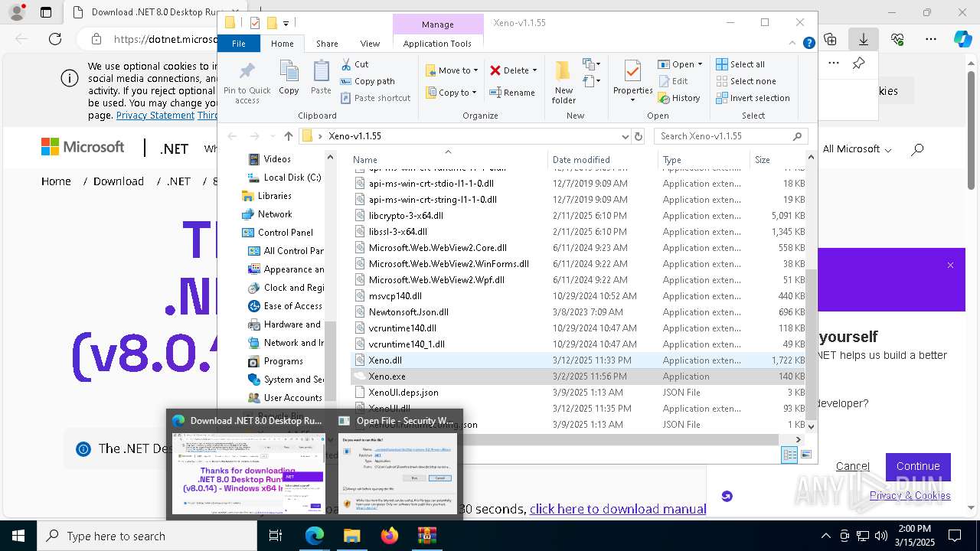980x551 pixels.
Task: Click here to download manually link
Action: coord(618,509)
